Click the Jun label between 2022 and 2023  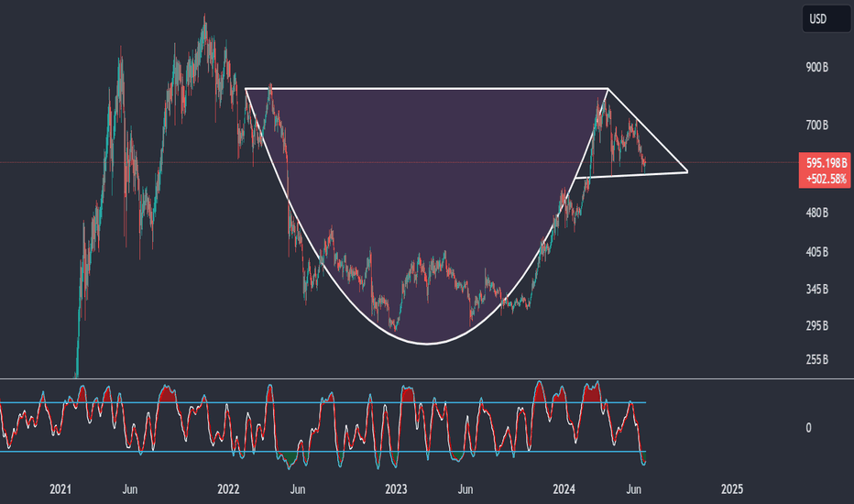pyautogui.click(x=298, y=488)
